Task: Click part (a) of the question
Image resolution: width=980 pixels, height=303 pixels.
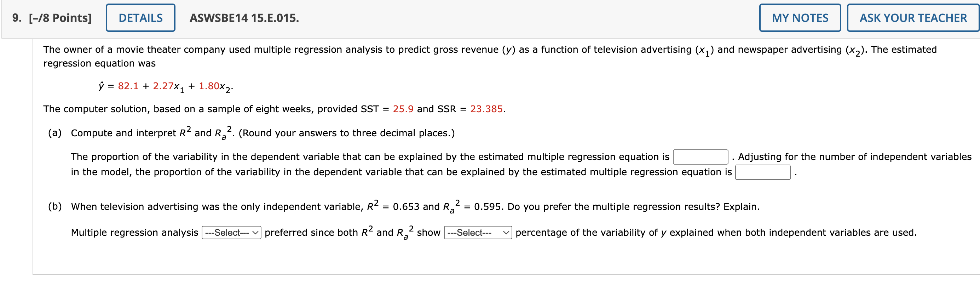Action: click(55, 132)
